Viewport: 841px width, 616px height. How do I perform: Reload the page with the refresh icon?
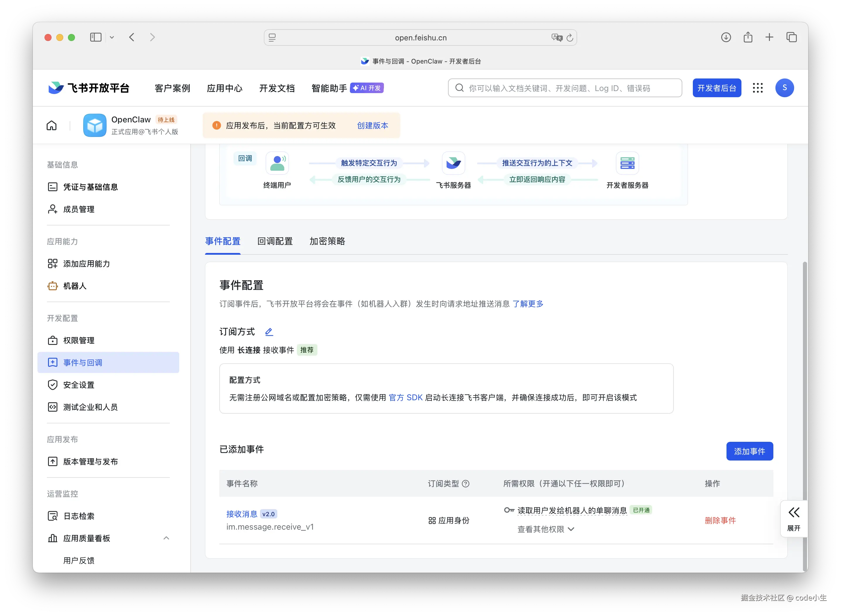[x=570, y=38]
